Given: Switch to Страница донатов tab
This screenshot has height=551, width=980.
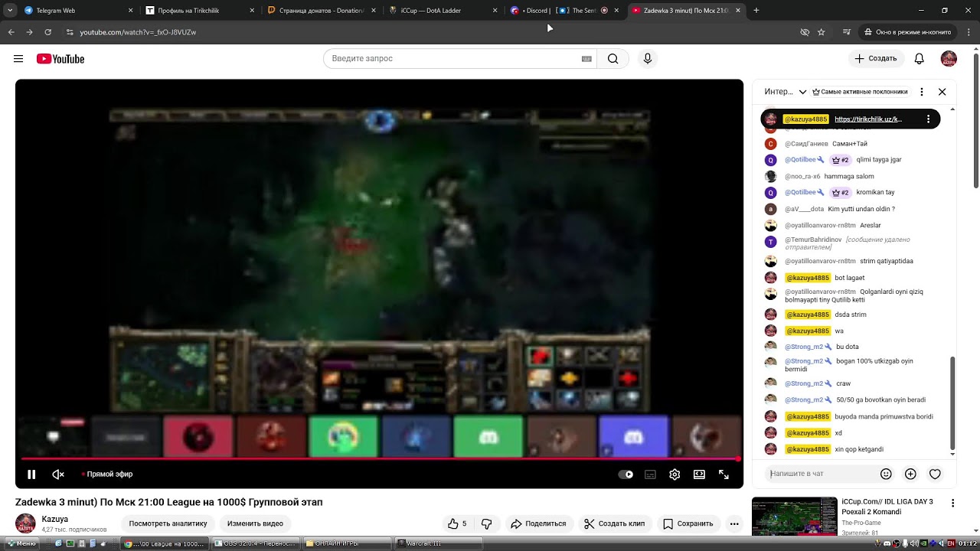Looking at the screenshot, I should click(x=322, y=11).
